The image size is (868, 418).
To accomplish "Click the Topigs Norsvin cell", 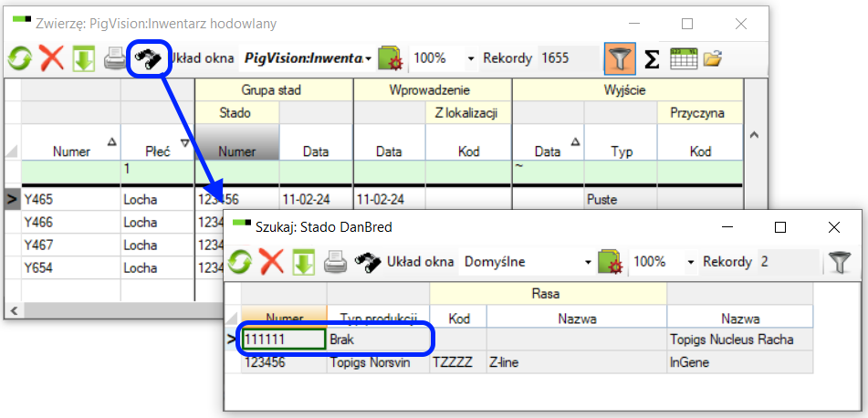I will [378, 362].
